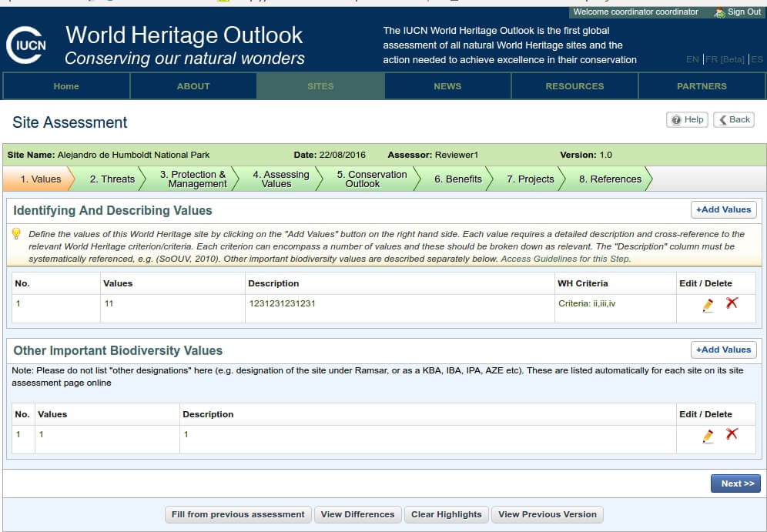Click the Next >> button
Image resolution: width=767 pixels, height=532 pixels.
click(735, 483)
